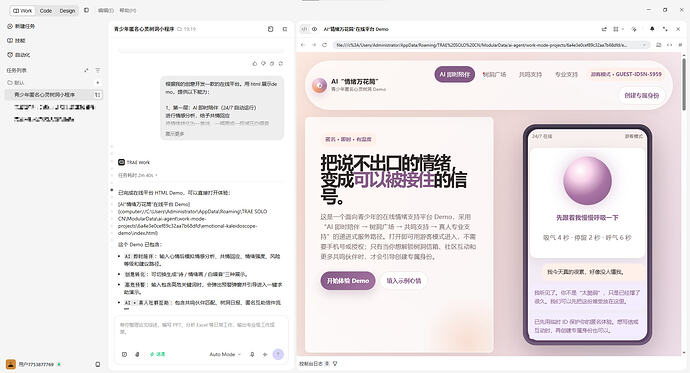Click the AI 即时陪伴 navigation pill
The image size is (690, 373).
point(455,74)
